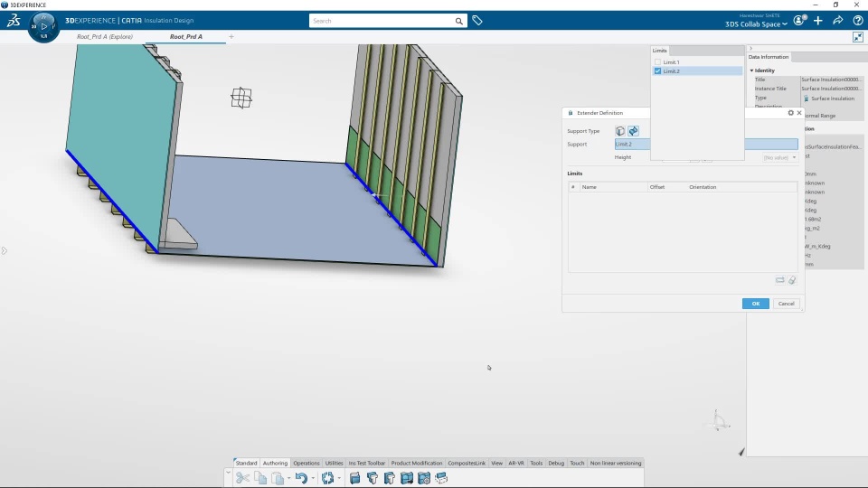This screenshot has width=868, height=488.
Task: Click the third blue insulation tool icon
Action: point(389,478)
